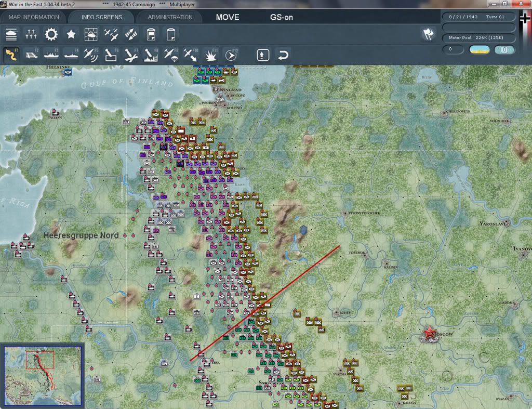Click the Rzhev city label
The height and width of the screenshot is (409, 532).
click(x=345, y=313)
